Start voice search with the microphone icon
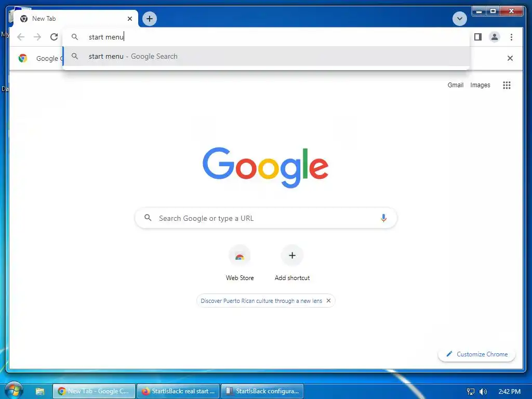532x399 pixels. coord(383,218)
